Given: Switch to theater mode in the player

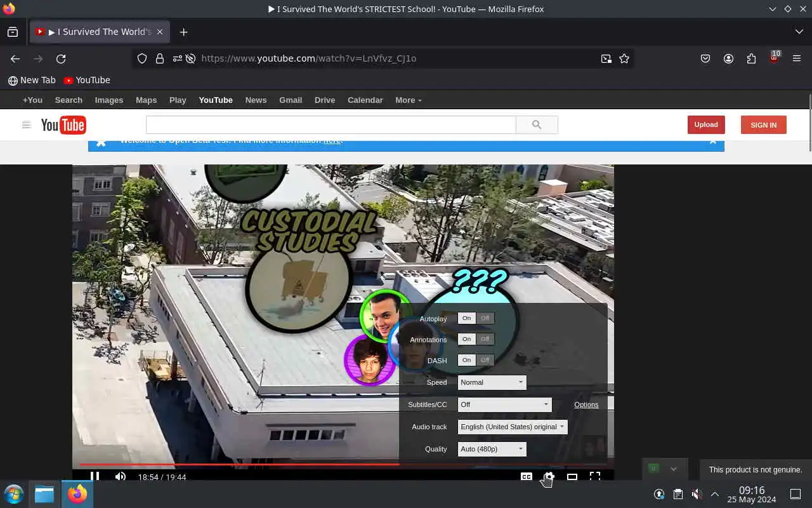Looking at the screenshot, I should (x=572, y=476).
